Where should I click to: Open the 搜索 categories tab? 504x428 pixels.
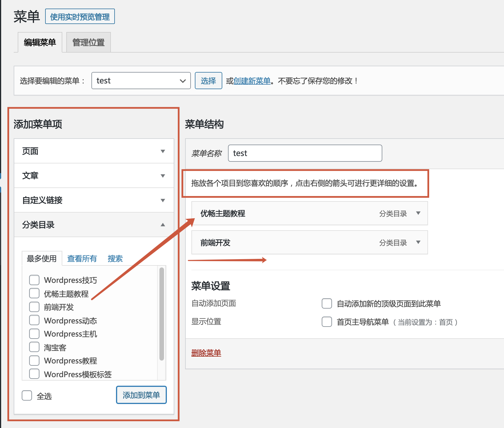click(x=115, y=259)
